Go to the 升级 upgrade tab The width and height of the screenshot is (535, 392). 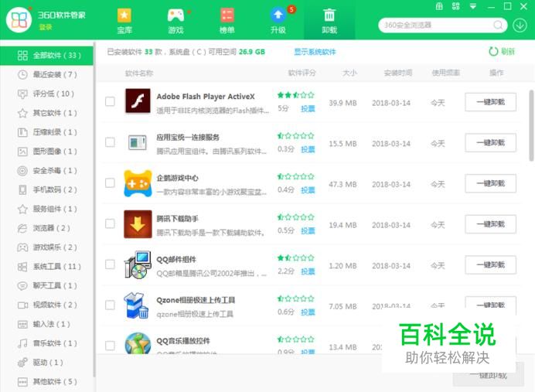click(x=278, y=20)
